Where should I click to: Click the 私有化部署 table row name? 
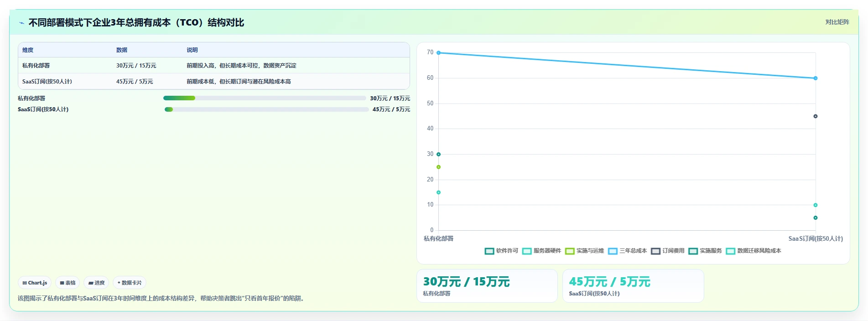tap(36, 66)
